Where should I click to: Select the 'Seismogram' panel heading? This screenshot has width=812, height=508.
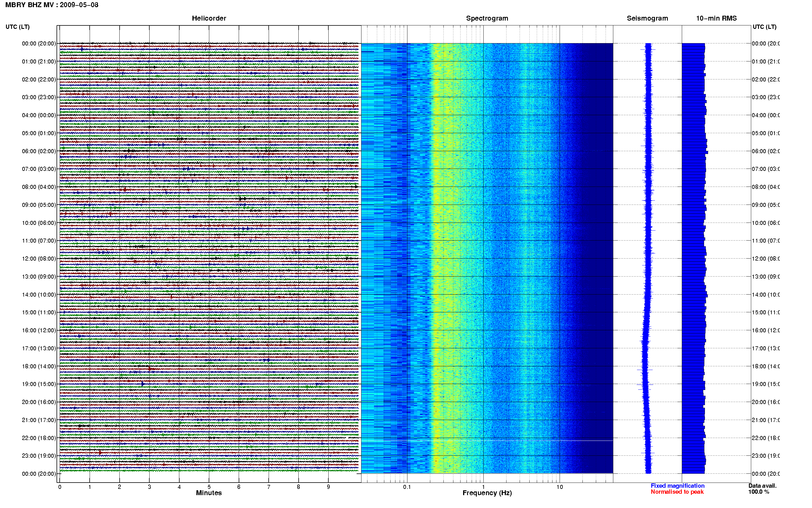(647, 19)
